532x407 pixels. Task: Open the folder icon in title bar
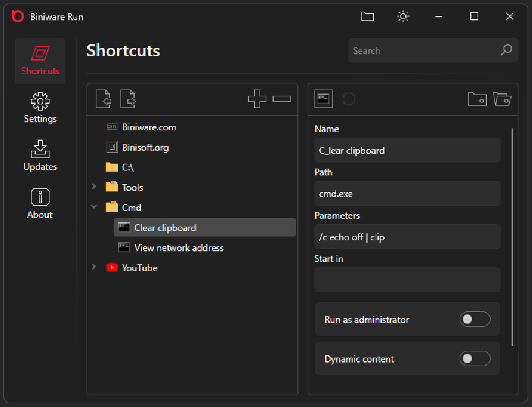pos(368,17)
